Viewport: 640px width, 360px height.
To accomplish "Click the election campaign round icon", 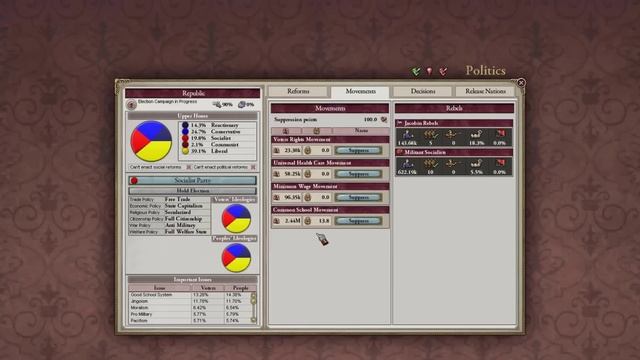I will 131,105.
